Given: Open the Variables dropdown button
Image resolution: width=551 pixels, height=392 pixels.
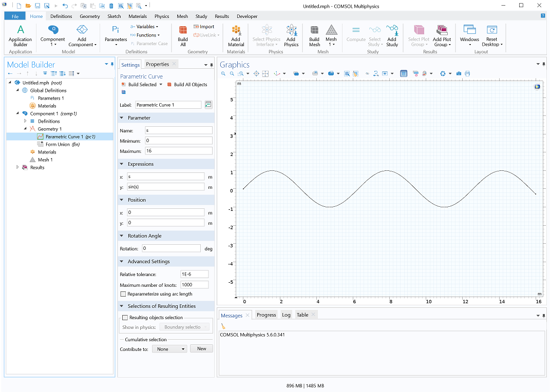Looking at the screenshot, I should click(x=144, y=27).
